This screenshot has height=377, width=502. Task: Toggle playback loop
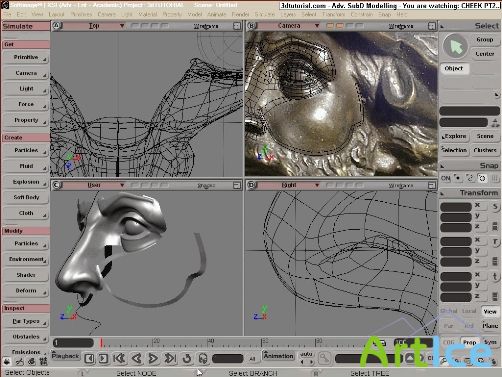(187, 358)
